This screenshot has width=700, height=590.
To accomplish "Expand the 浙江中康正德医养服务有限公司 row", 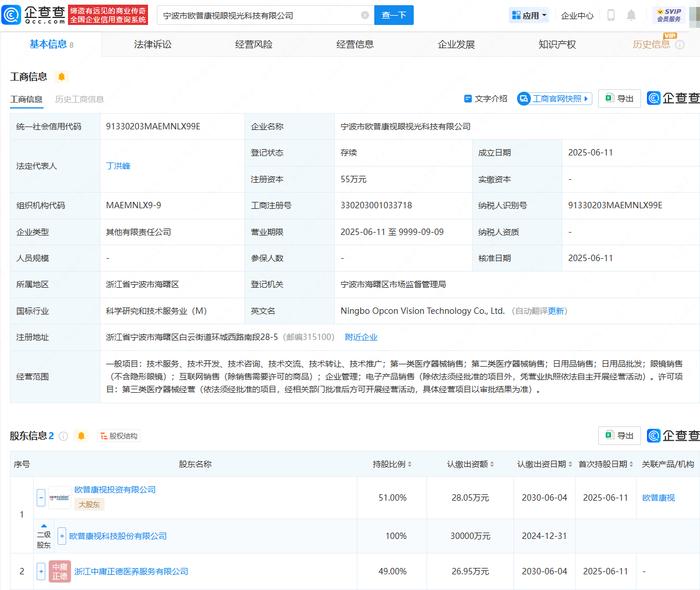I will click(41, 571).
